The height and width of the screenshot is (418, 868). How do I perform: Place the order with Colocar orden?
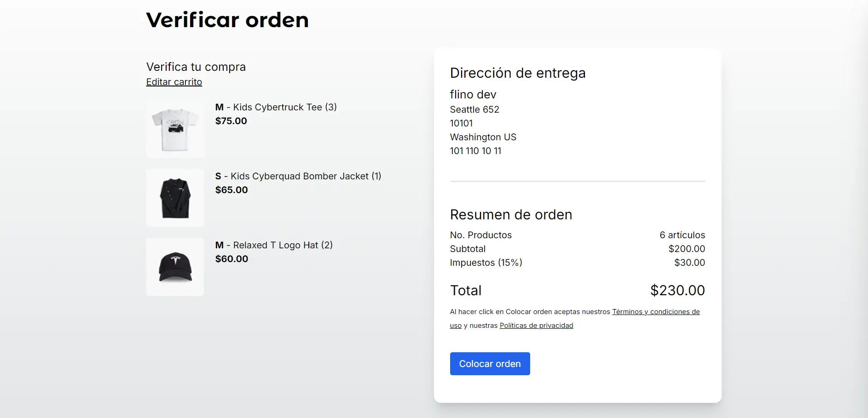click(x=490, y=364)
